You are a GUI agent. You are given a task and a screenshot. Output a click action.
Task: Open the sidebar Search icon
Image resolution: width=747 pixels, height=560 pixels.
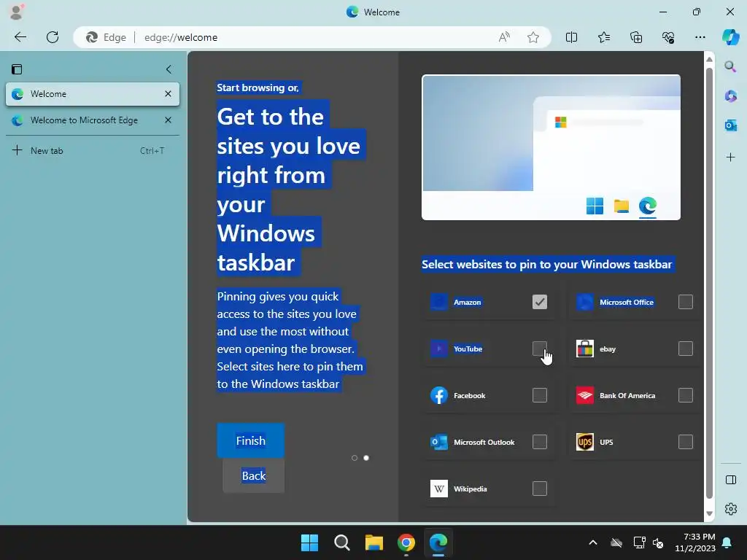click(x=730, y=66)
